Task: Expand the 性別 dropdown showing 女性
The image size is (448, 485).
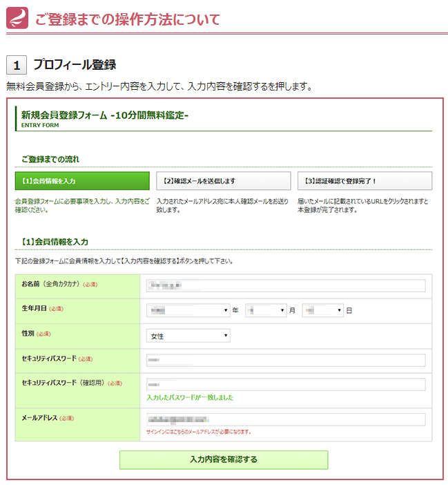Action: click(188, 336)
